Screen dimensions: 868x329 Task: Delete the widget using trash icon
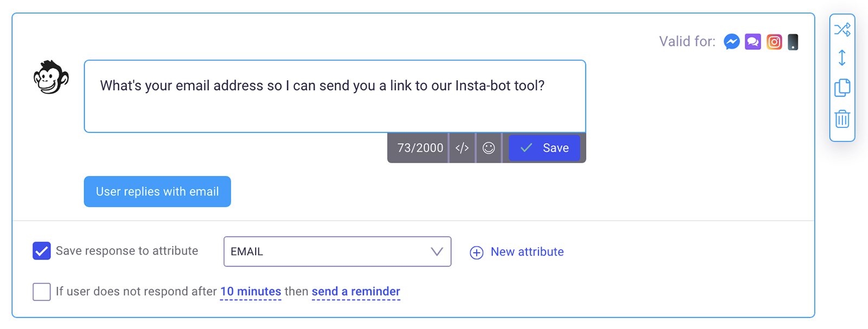click(x=842, y=119)
